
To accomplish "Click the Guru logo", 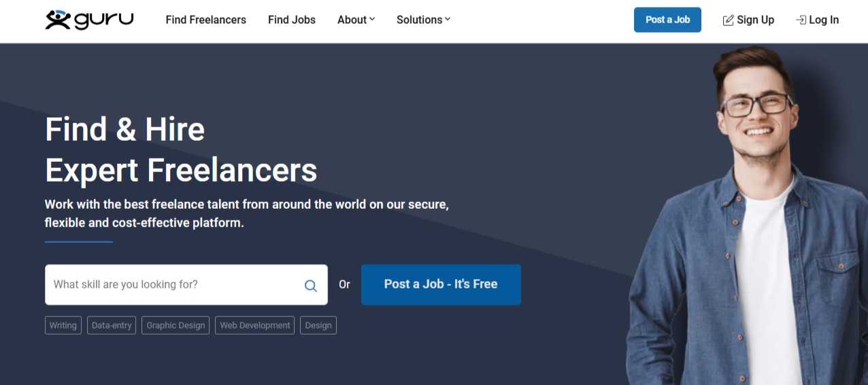I will (x=89, y=20).
